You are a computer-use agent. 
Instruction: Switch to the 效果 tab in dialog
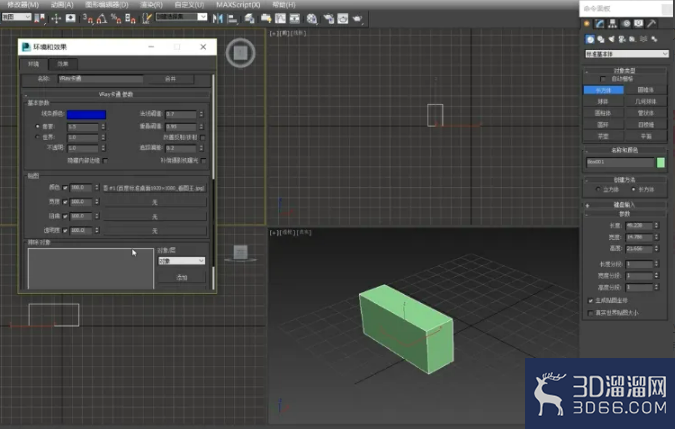(63, 64)
